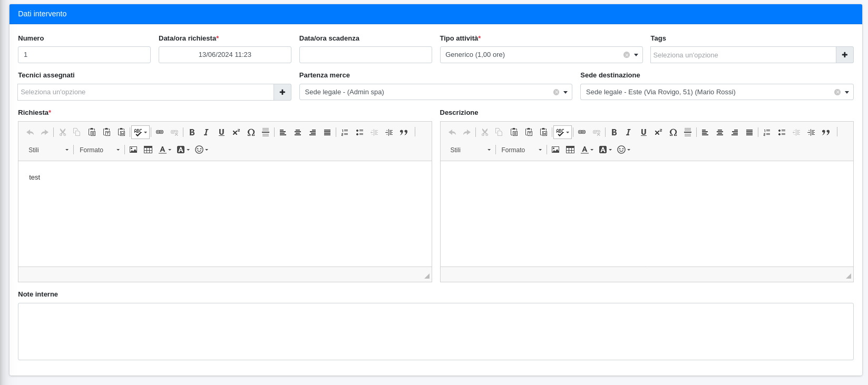Justify text in Descrizione editor
This screenshot has height=385, width=868.
click(x=749, y=132)
